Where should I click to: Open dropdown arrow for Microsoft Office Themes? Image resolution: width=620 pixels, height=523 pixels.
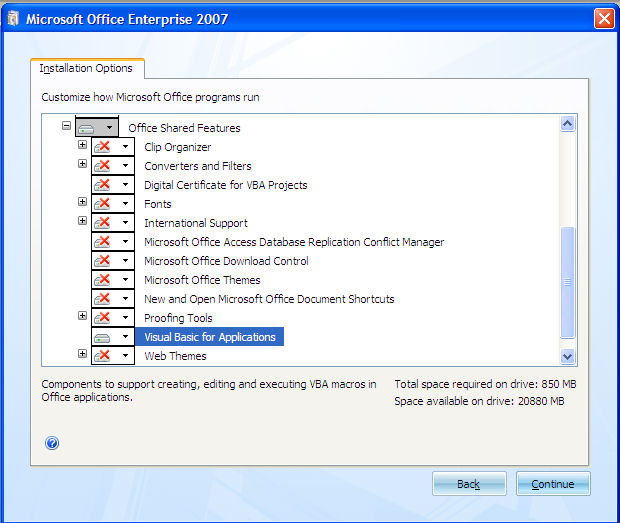point(125,279)
